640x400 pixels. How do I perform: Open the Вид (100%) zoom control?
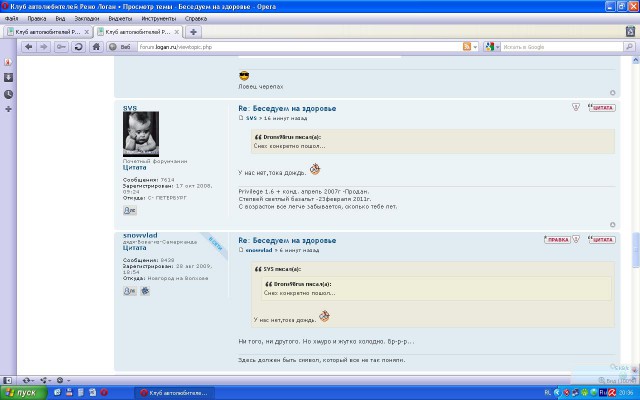click(617, 380)
